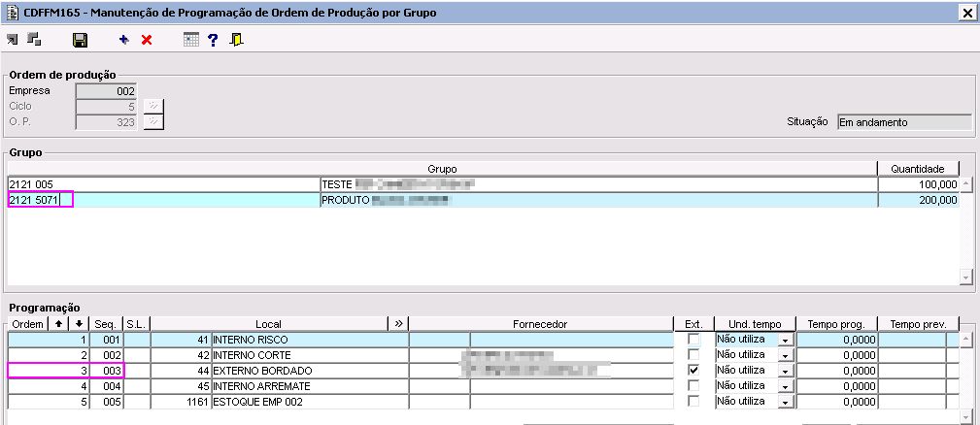Click the Ordem column header

click(28, 324)
